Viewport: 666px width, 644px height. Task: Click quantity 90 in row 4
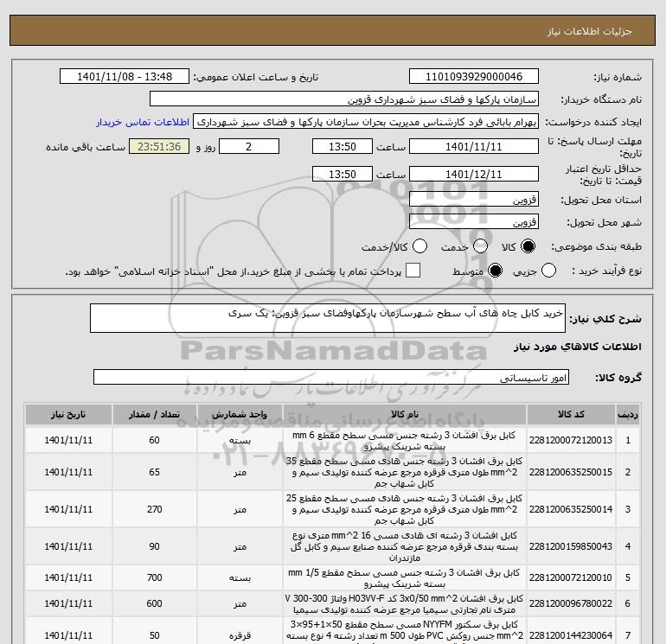click(154, 546)
